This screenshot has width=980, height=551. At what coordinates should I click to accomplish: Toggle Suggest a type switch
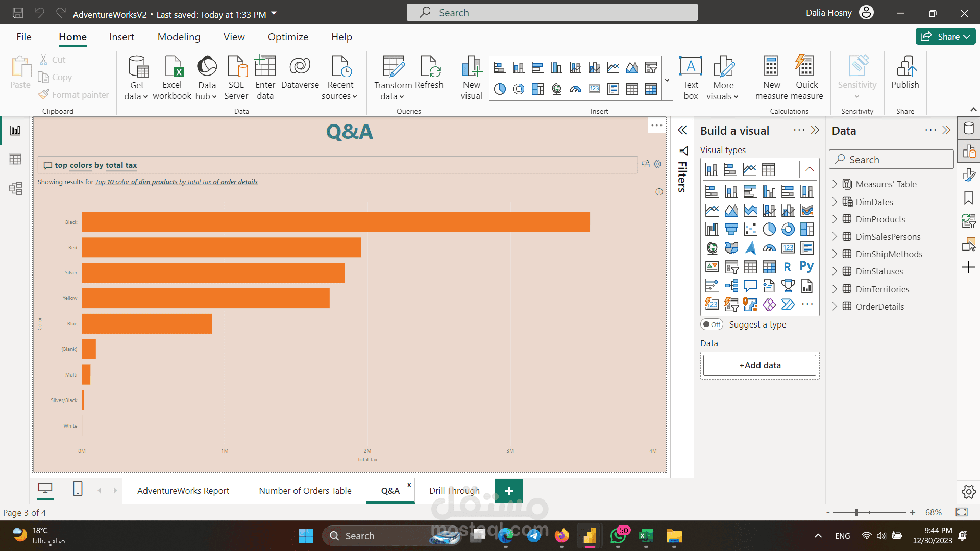pyautogui.click(x=712, y=324)
